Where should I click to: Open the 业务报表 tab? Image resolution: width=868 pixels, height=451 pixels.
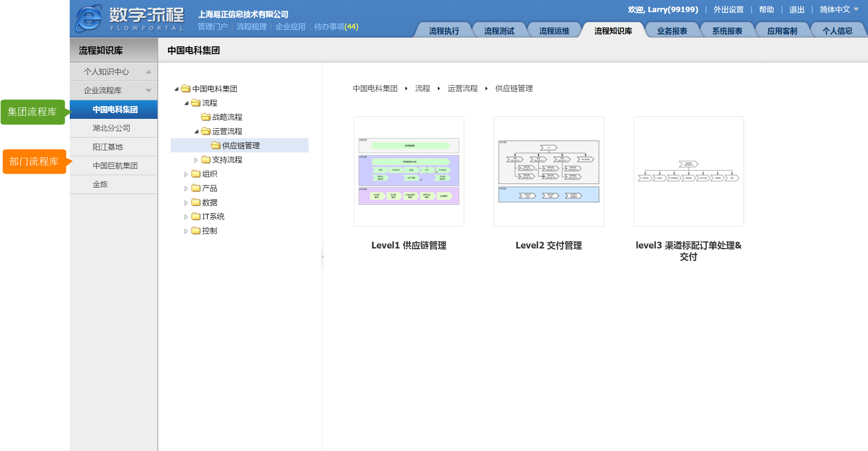[672, 31]
